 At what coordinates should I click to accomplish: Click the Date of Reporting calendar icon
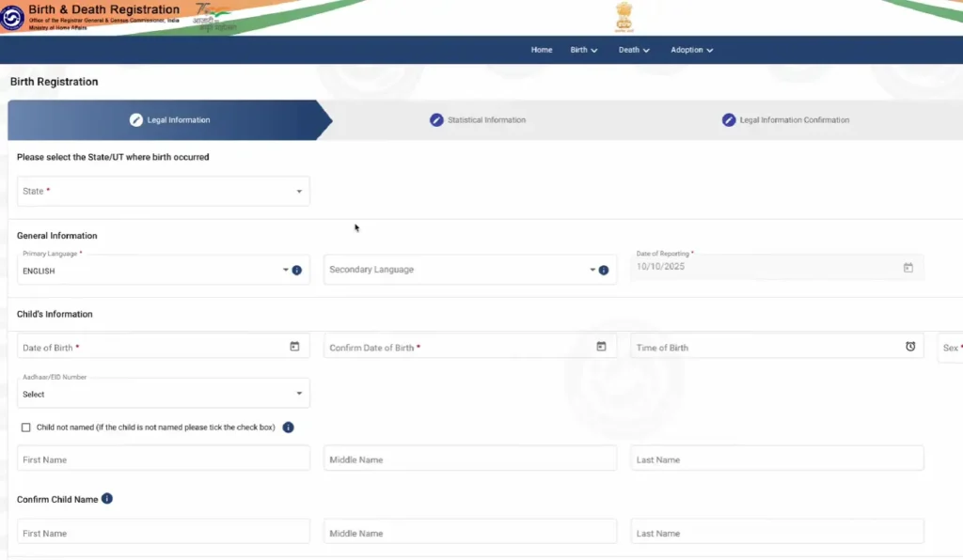click(x=908, y=268)
